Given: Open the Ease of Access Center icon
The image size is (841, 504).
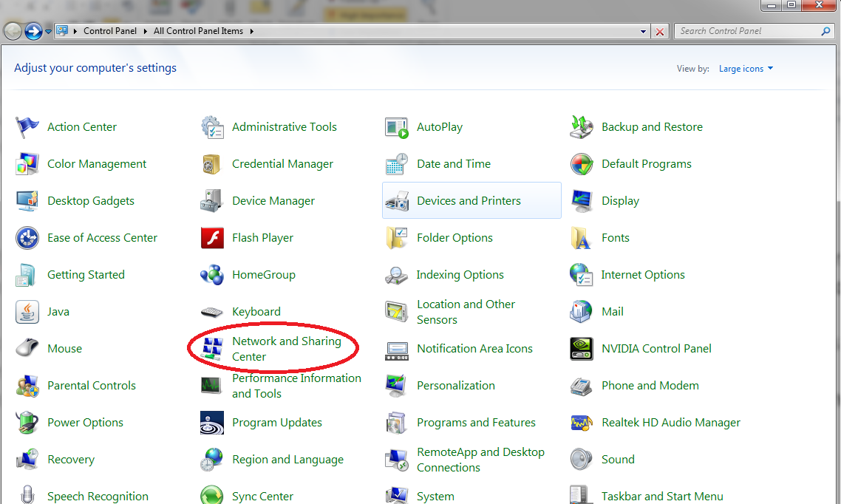Looking at the screenshot, I should [27, 238].
